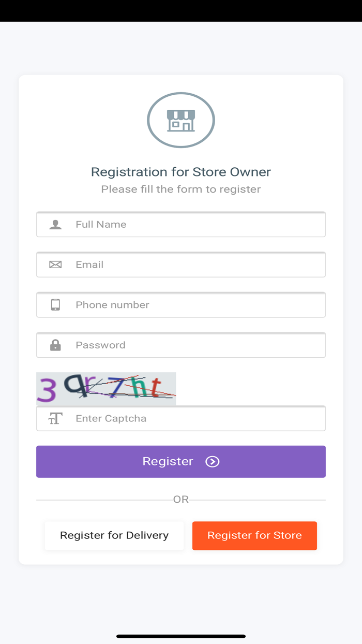Image resolution: width=362 pixels, height=644 pixels.
Task: Click the circled arrow inside Register button
Action: (x=213, y=461)
